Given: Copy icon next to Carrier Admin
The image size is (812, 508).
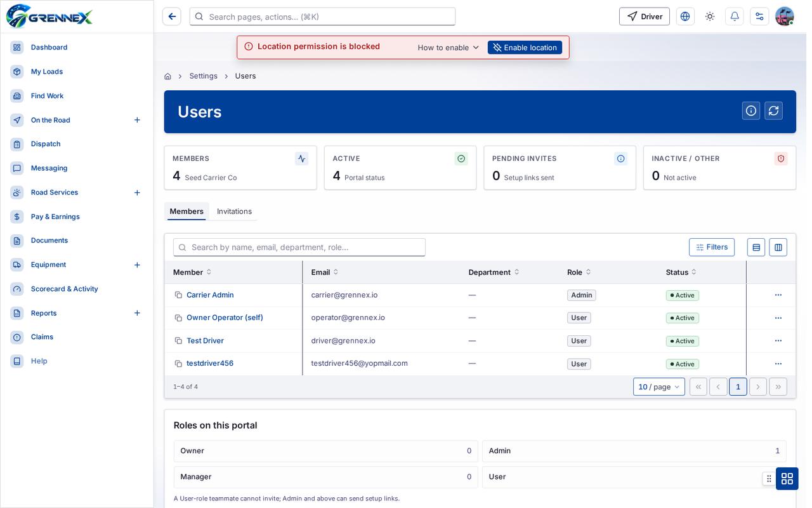Looking at the screenshot, I should (x=178, y=295).
